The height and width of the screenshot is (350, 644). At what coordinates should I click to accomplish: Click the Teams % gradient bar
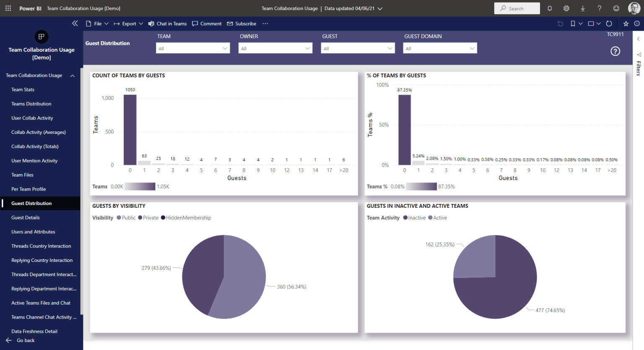coord(421,186)
